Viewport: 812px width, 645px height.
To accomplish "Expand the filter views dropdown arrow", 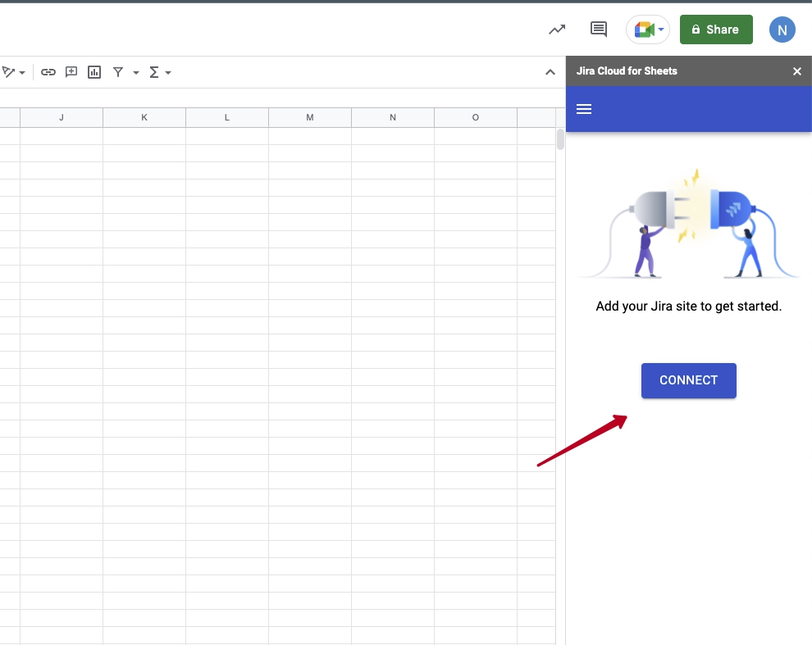I will [136, 73].
